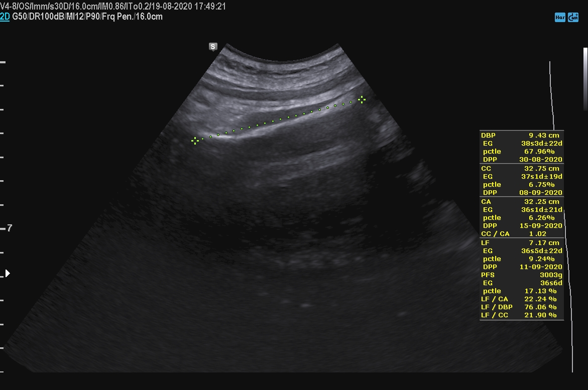Click the S probe orientation marker
The height and width of the screenshot is (390, 588).
click(x=213, y=47)
